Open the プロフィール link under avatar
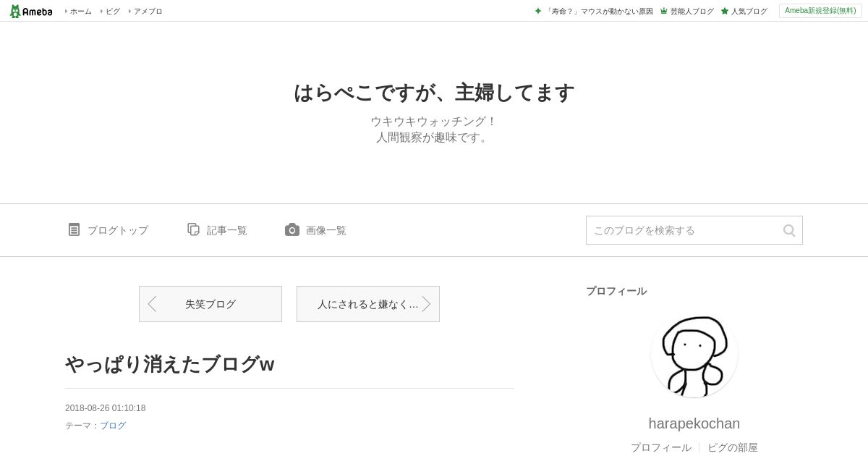The width and height of the screenshot is (868, 456). coord(661,447)
